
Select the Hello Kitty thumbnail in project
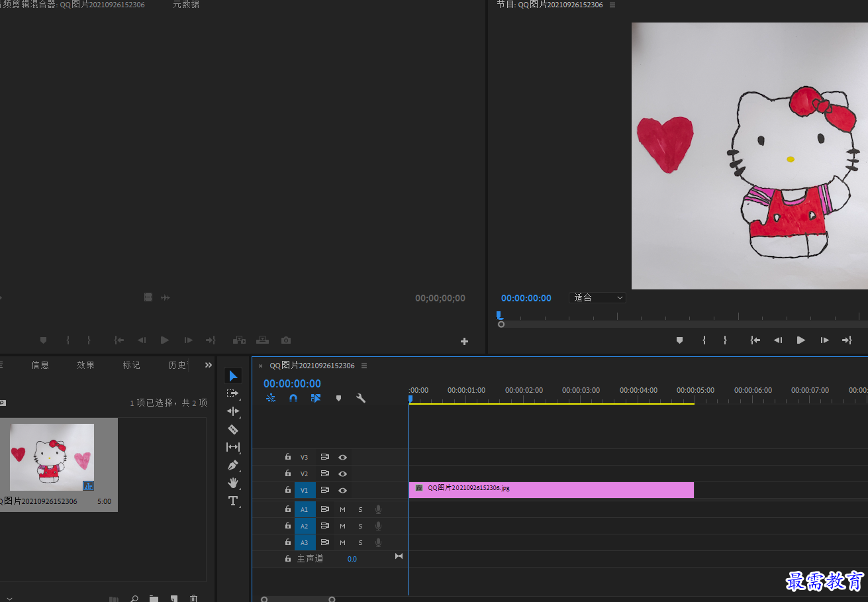(x=52, y=457)
